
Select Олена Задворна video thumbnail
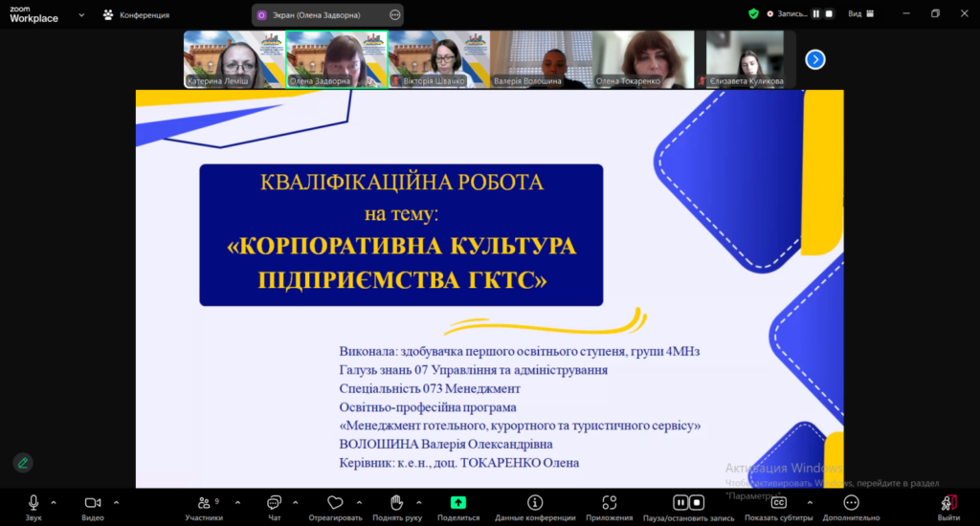pyautogui.click(x=337, y=59)
